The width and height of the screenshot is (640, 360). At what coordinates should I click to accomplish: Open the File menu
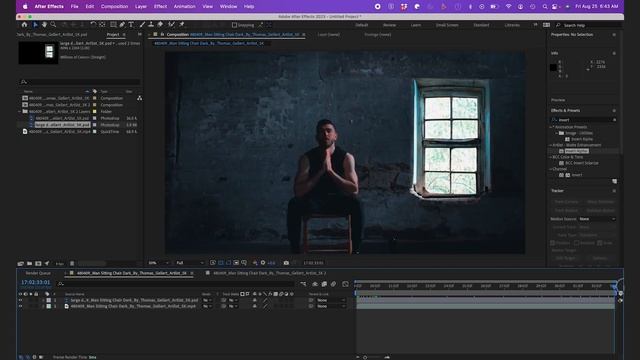coord(74,7)
